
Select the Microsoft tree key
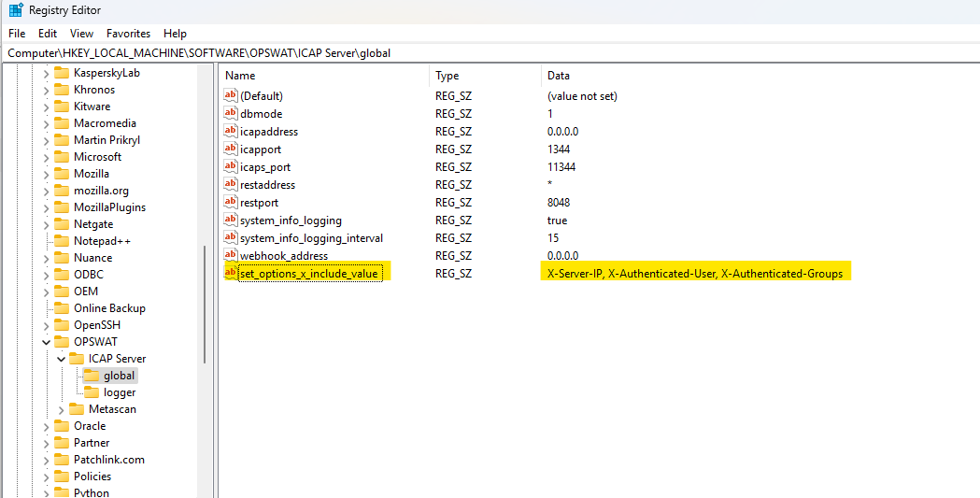[97, 157]
